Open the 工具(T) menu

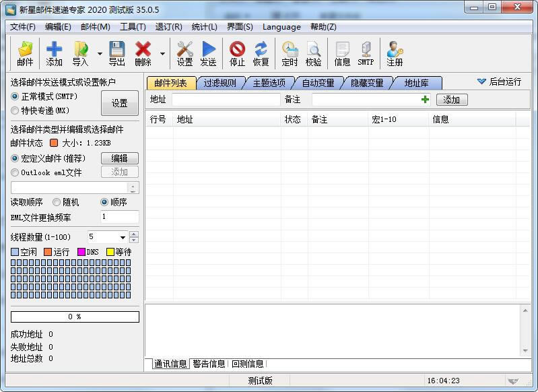pyautogui.click(x=133, y=27)
